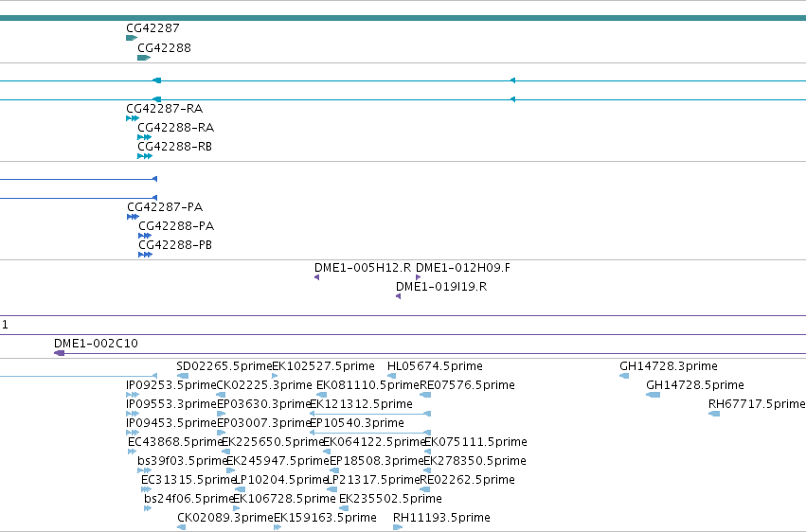Click the GH14728.5prime arrow glyph
This screenshot has height=532, width=806.
click(654, 395)
